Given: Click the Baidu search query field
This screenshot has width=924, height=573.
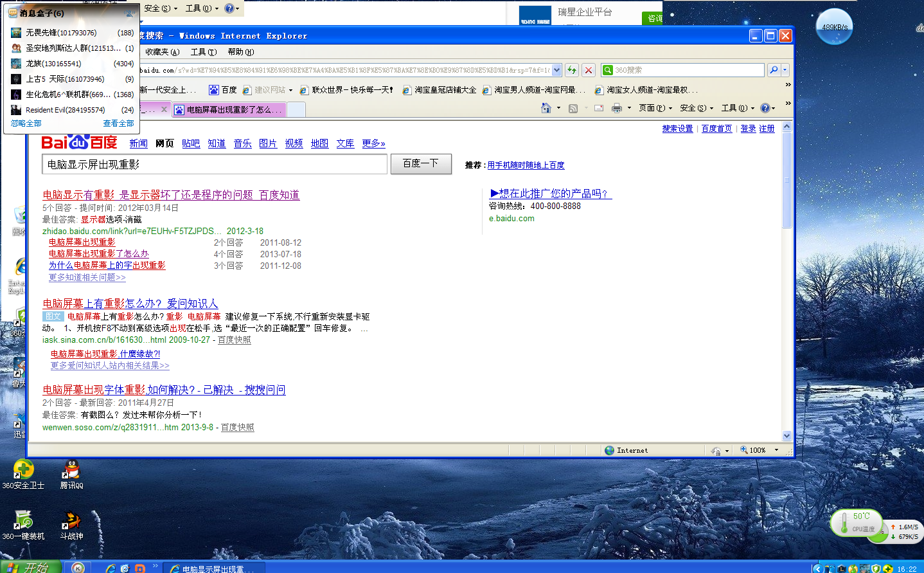Looking at the screenshot, I should tap(215, 164).
